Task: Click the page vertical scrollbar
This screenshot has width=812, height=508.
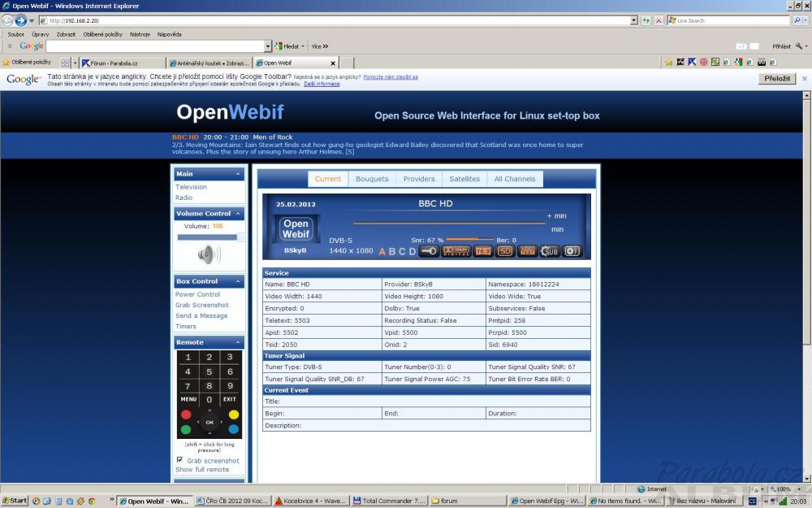Action: point(807,287)
